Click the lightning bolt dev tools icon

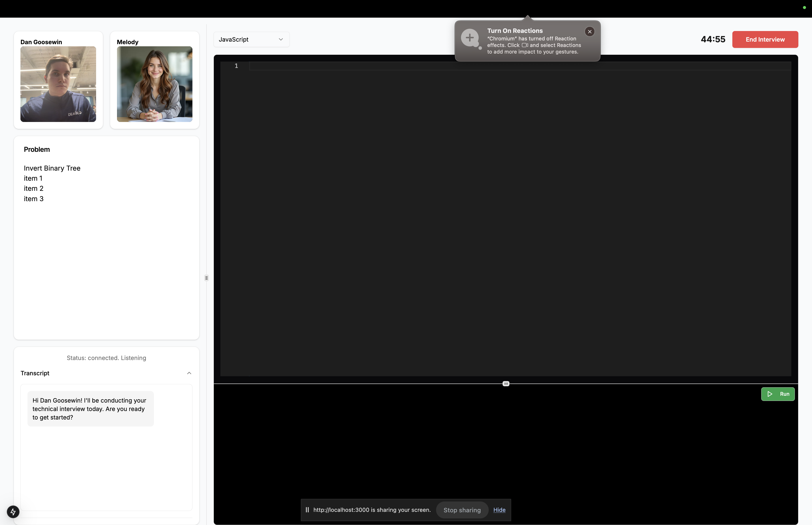pos(13,511)
